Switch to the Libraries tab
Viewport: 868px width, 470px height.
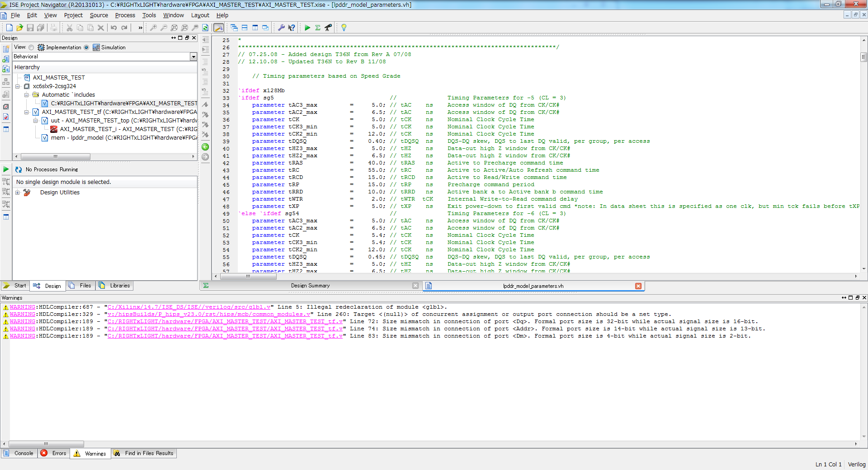click(114, 286)
